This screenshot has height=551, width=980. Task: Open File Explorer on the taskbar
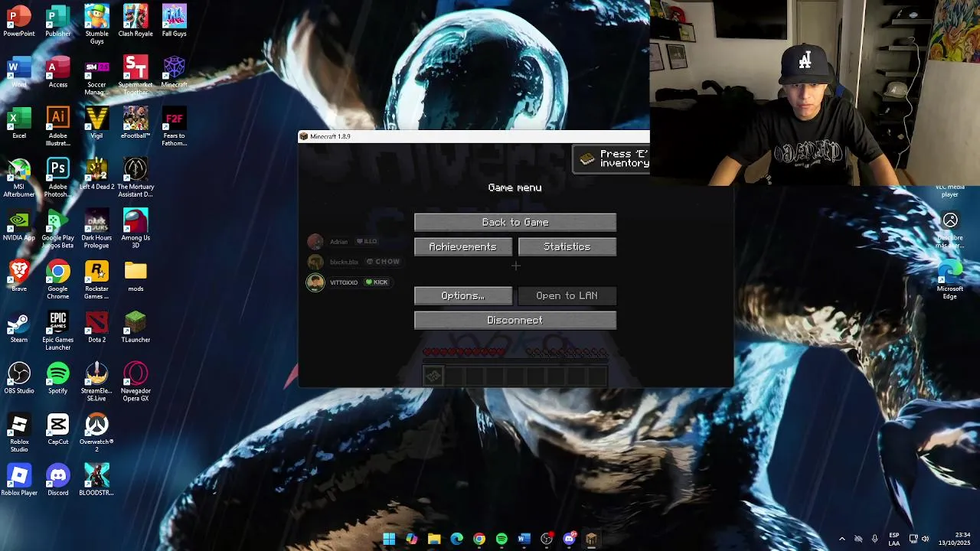coord(434,539)
